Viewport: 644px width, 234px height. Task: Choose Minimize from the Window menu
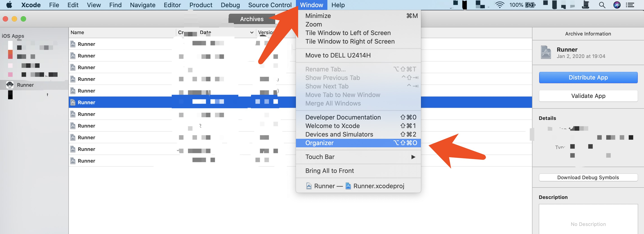(358, 16)
